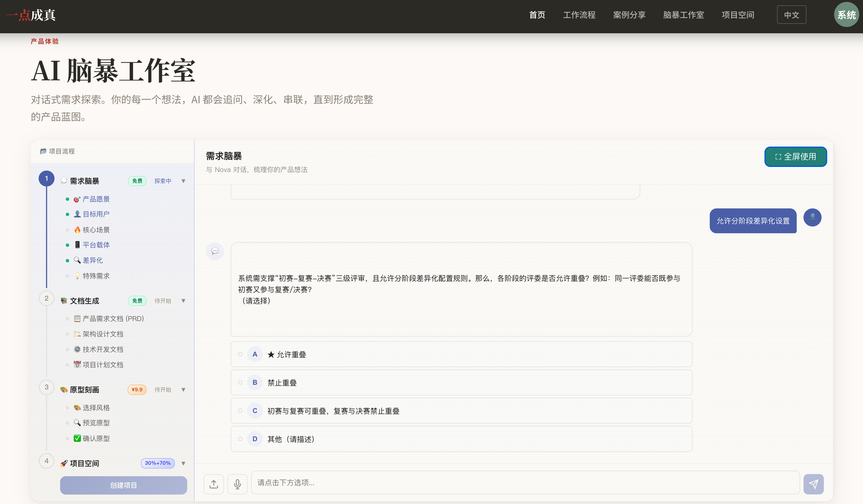Select radio for option D 其他
Viewport: 863px width, 504px height.
click(240, 439)
